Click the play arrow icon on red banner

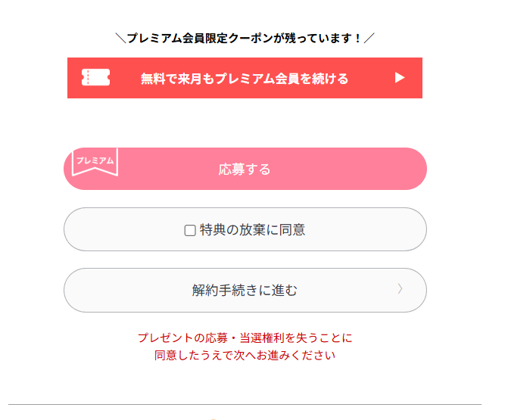(x=400, y=77)
